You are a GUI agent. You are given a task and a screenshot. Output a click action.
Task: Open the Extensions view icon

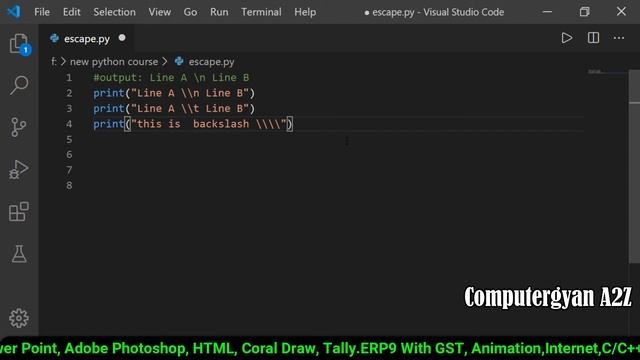[x=19, y=211]
